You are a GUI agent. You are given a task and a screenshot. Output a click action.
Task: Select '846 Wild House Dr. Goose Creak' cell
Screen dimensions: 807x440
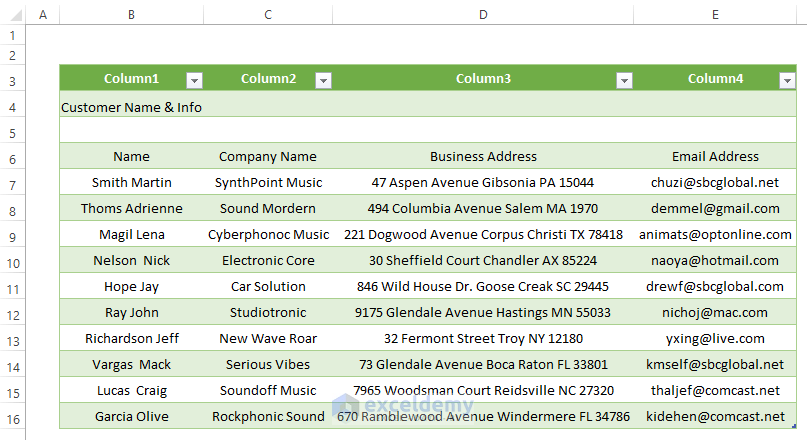coord(483,286)
